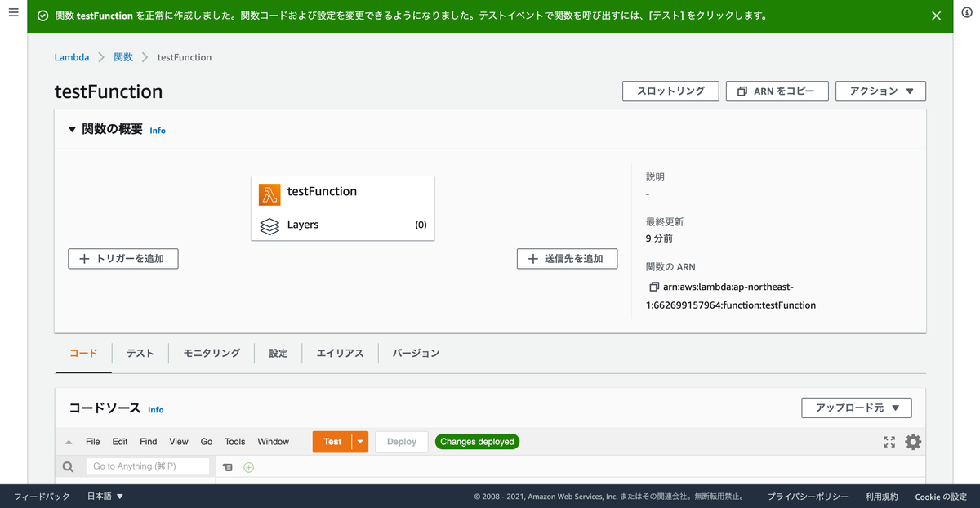980x508 pixels.
Task: Switch to the テスト tab
Action: 140,353
